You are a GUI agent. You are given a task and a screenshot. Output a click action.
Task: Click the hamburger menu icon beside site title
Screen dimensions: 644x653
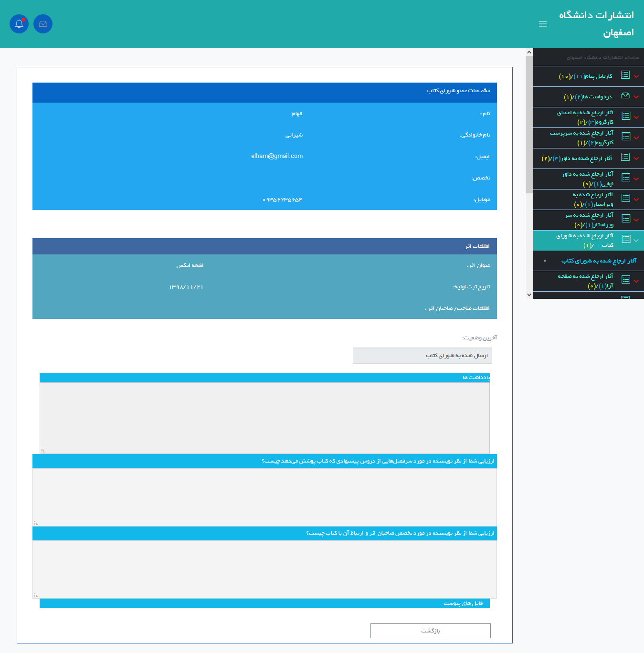(x=543, y=24)
